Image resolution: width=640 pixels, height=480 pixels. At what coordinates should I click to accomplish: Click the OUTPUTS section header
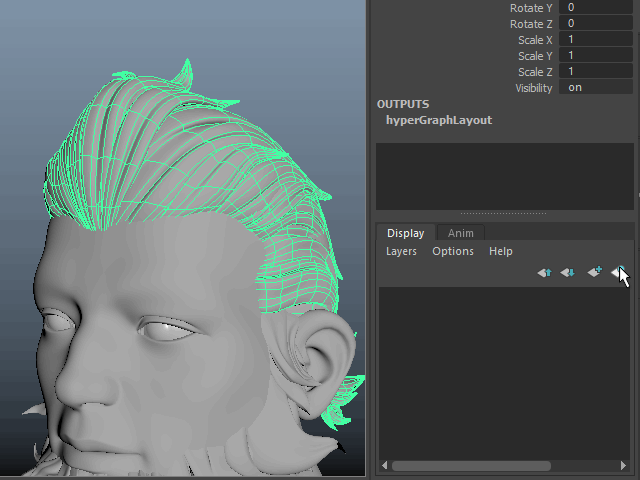pos(403,104)
